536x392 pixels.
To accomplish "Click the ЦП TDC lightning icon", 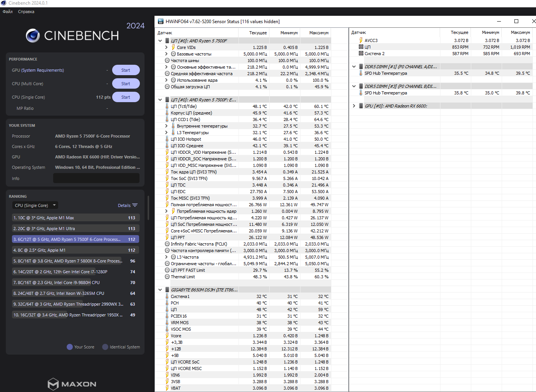I will [167, 185].
